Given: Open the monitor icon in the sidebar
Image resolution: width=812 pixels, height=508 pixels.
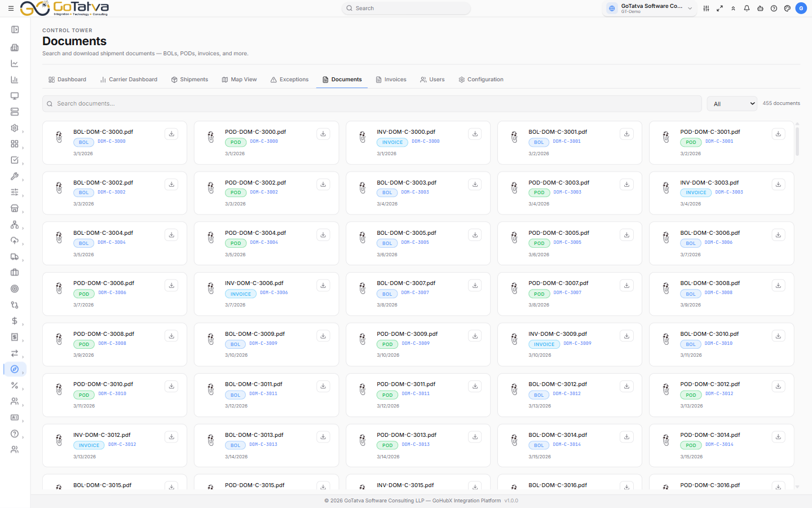Looking at the screenshot, I should tap(15, 96).
